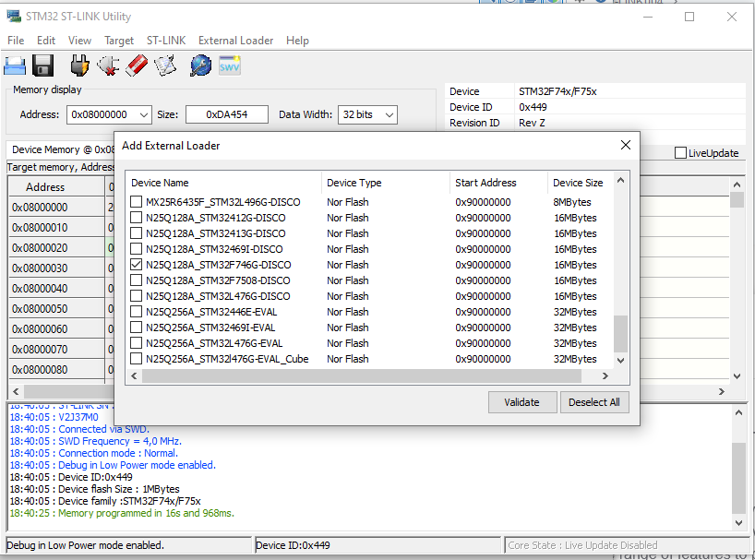Open the Target menu
755x560 pixels.
pos(119,41)
